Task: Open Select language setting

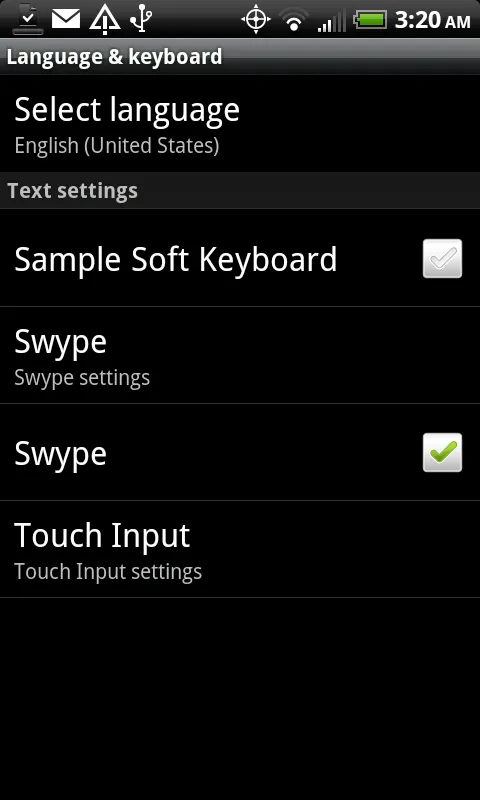Action: (240, 124)
